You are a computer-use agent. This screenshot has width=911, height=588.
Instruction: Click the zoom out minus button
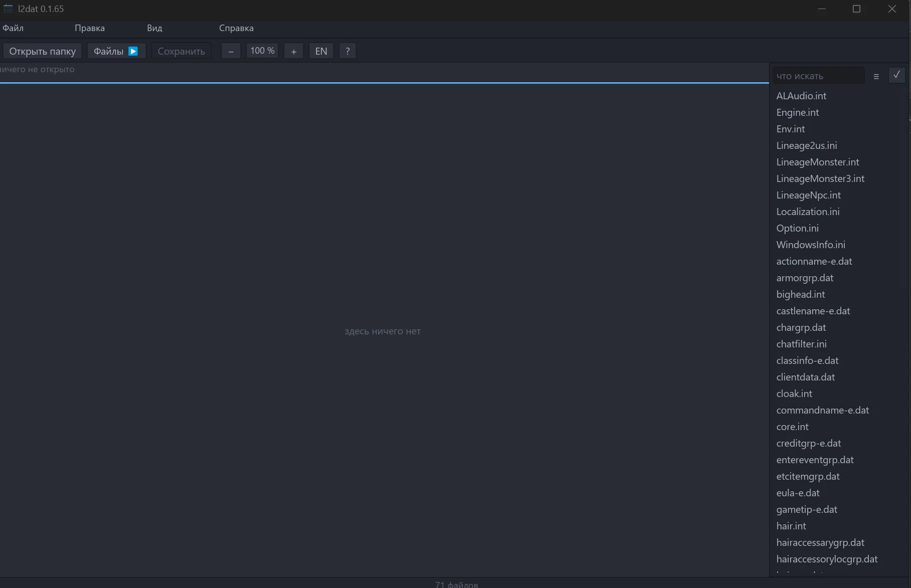click(231, 51)
